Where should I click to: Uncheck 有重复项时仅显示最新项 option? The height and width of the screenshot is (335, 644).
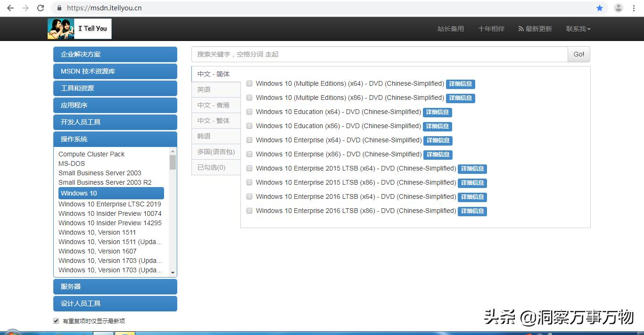click(x=56, y=320)
